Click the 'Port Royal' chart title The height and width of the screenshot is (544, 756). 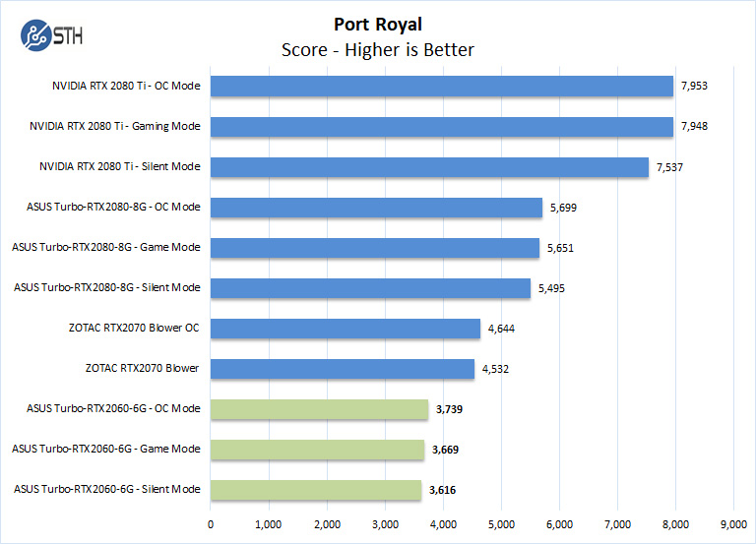pos(378,24)
